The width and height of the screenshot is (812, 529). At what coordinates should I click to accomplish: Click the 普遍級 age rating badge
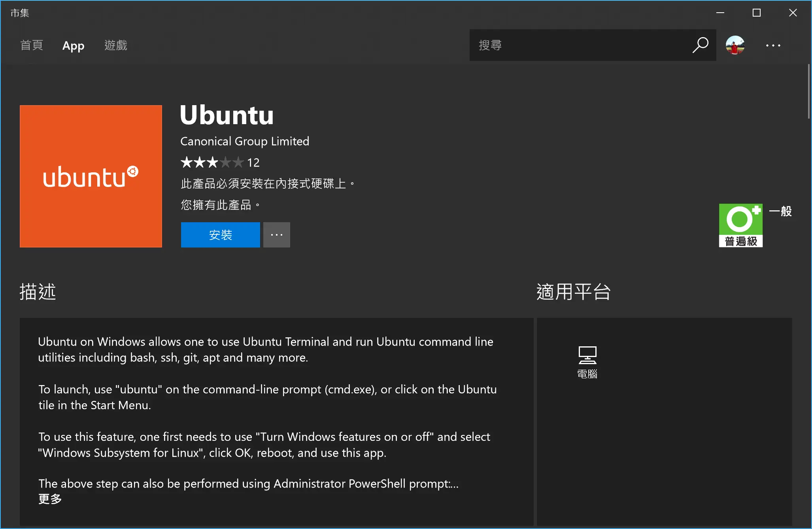(x=740, y=225)
